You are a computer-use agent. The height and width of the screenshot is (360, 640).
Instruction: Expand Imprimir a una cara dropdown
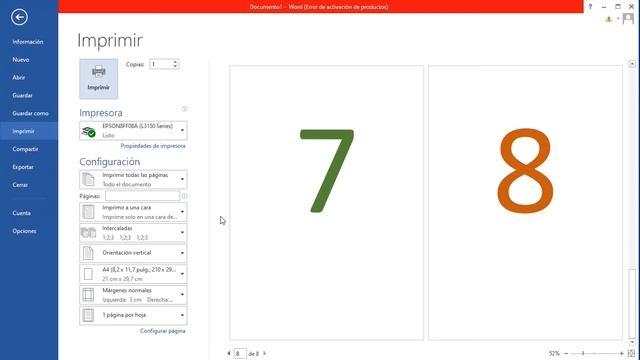coord(133,212)
